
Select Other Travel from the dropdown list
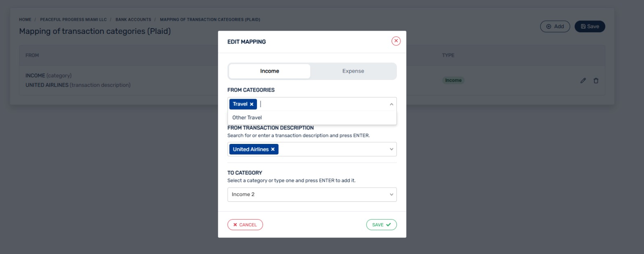point(247,118)
